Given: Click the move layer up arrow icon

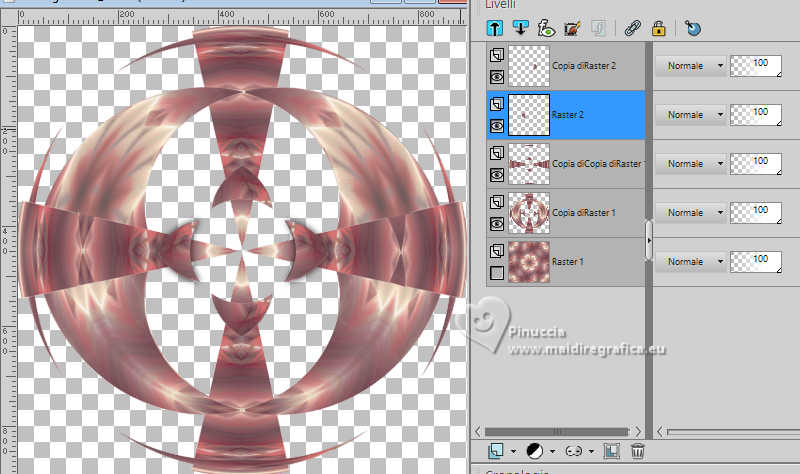Looking at the screenshot, I should coord(494,28).
